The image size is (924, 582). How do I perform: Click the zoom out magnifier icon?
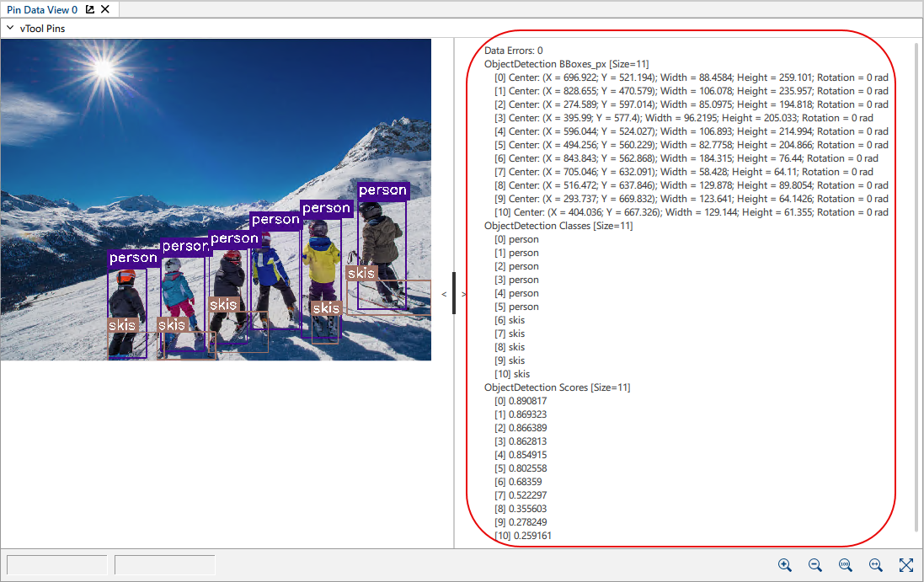[x=815, y=565]
